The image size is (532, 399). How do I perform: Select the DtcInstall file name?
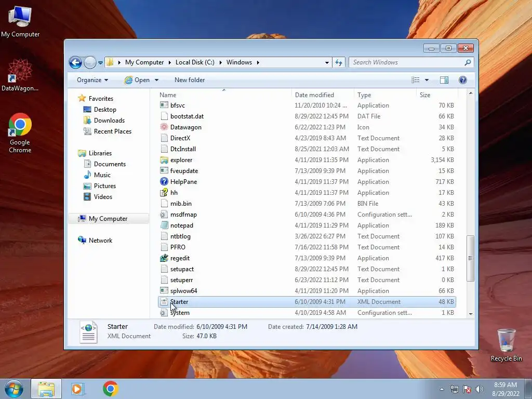pyautogui.click(x=183, y=149)
